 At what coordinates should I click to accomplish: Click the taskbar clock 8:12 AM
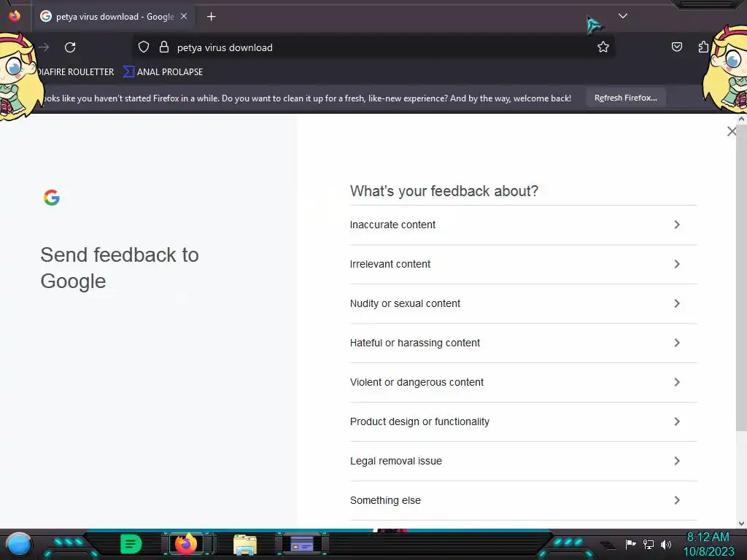coord(708,537)
